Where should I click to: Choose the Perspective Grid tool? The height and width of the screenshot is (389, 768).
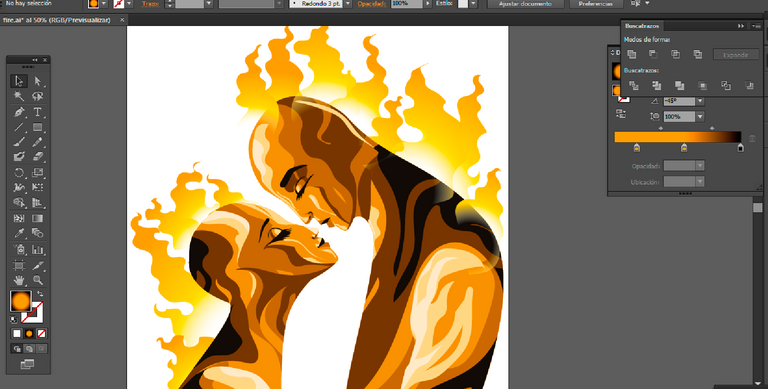pyautogui.click(x=37, y=202)
